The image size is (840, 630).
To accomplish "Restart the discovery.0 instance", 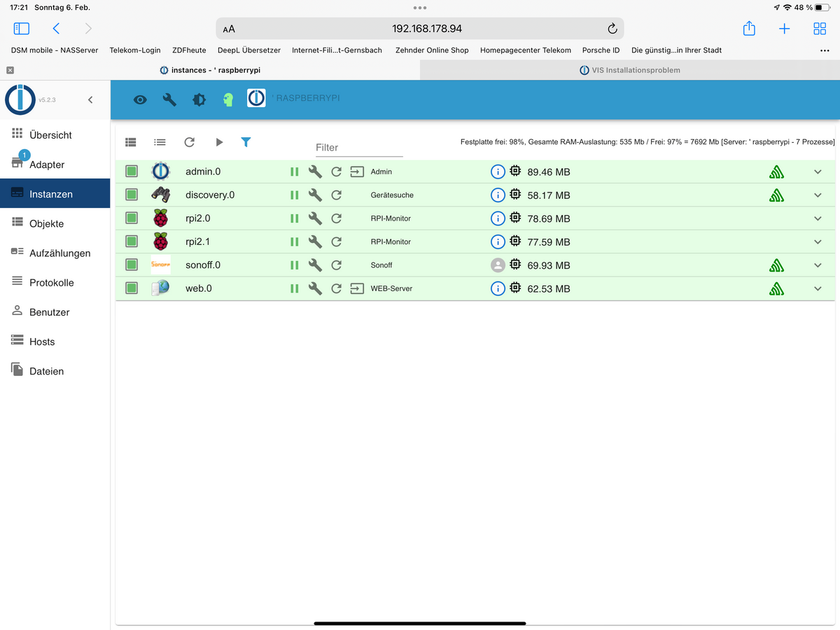I will click(x=336, y=195).
